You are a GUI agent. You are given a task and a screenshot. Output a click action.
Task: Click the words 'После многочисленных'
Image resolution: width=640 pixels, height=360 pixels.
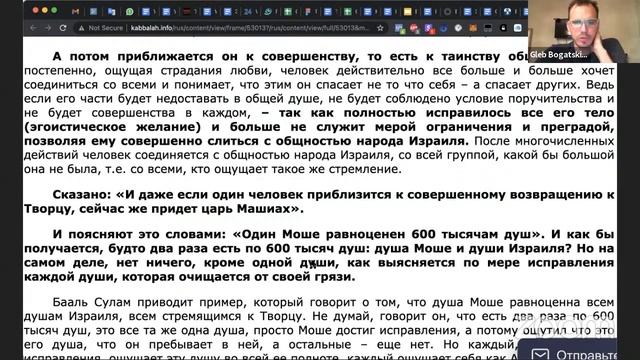tap(544, 141)
